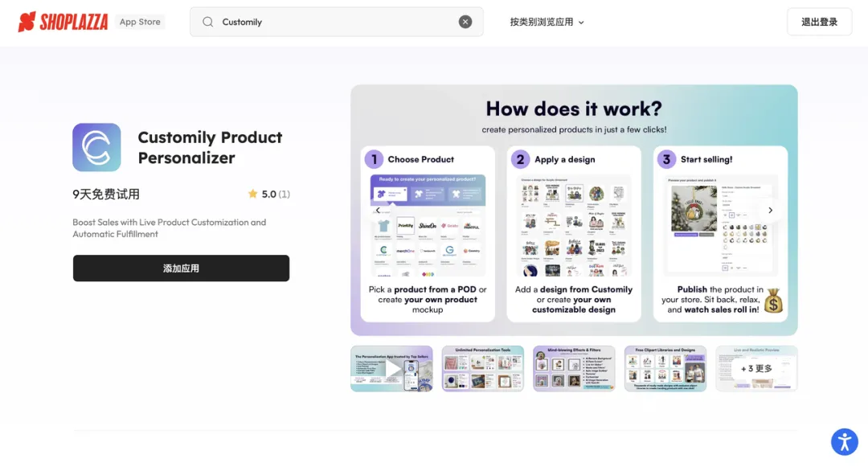Focus the search field containing Customily

(336, 22)
